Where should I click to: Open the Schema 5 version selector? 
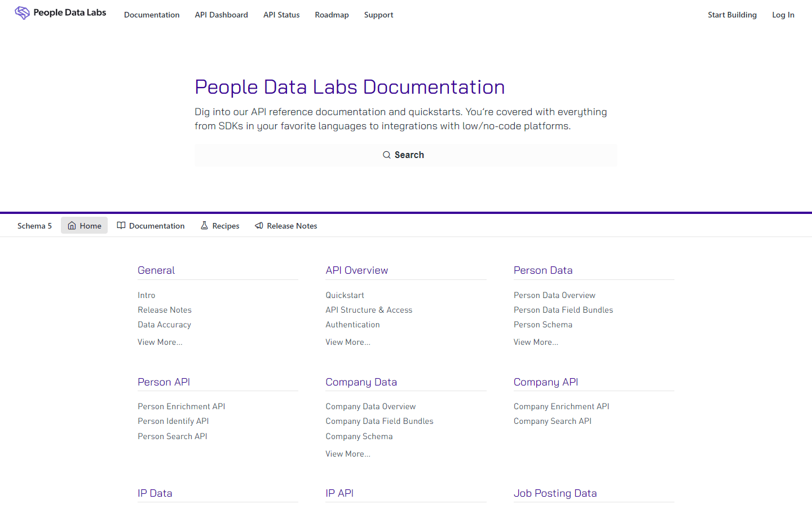click(34, 225)
